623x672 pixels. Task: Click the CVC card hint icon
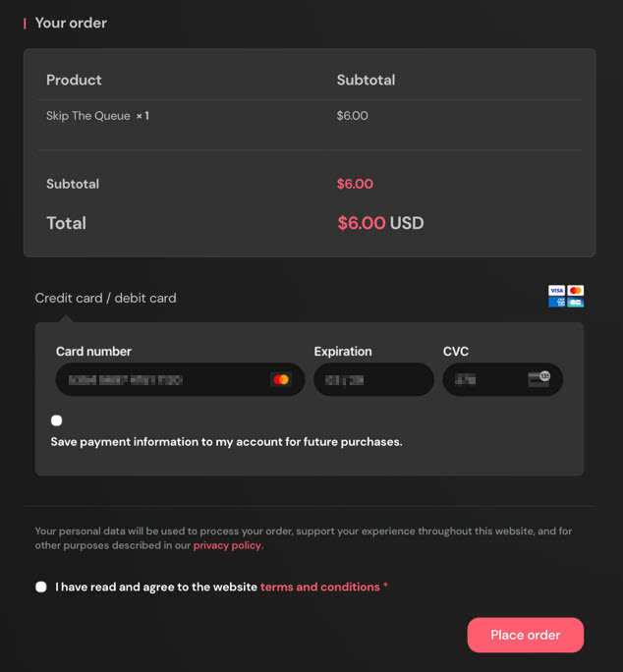click(x=538, y=378)
